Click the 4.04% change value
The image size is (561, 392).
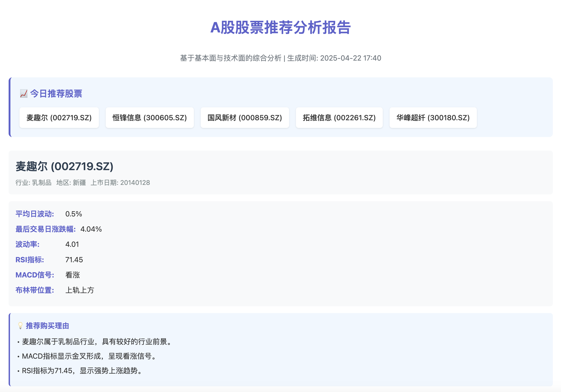click(x=91, y=229)
